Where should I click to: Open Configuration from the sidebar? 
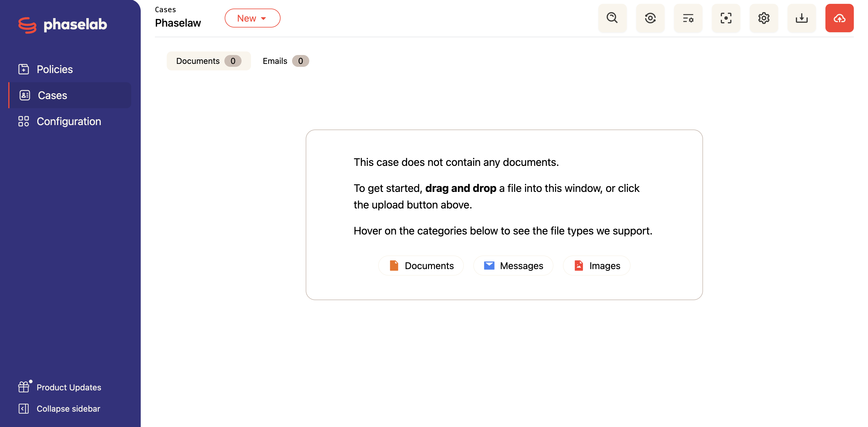70,121
